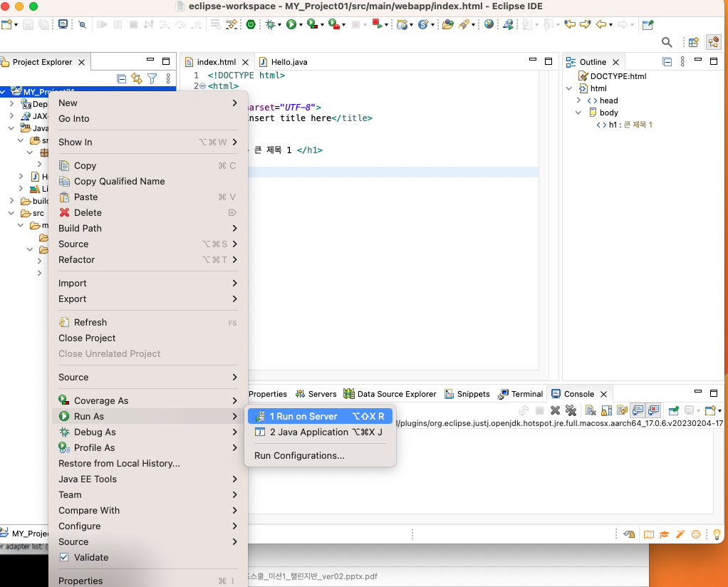The height and width of the screenshot is (587, 728).
Task: Toggle Show Console on Standard Error
Action: (654, 410)
